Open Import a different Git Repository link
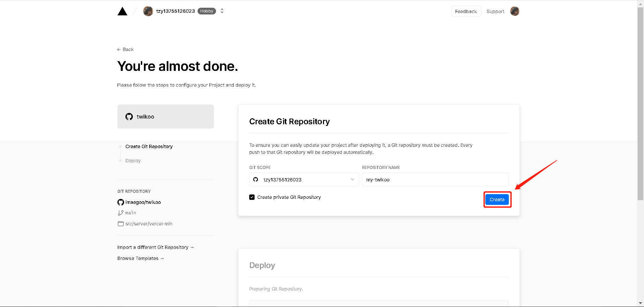 [x=156, y=247]
